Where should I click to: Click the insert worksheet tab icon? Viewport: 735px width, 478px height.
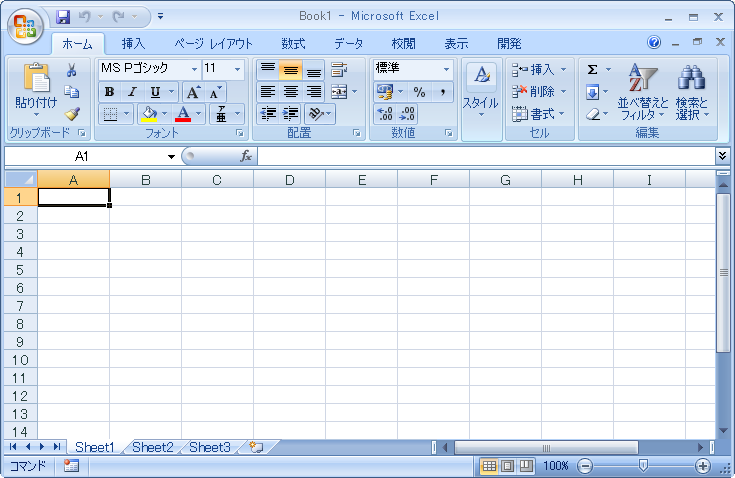(256, 448)
